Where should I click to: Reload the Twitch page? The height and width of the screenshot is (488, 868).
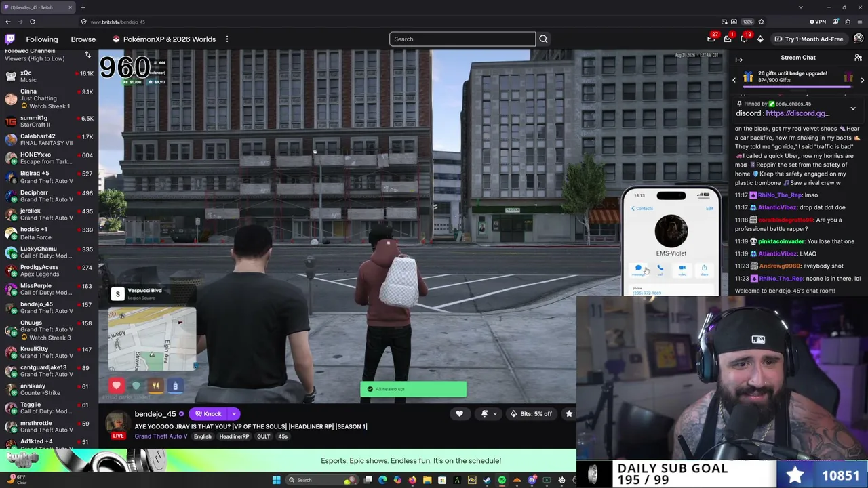tap(33, 22)
